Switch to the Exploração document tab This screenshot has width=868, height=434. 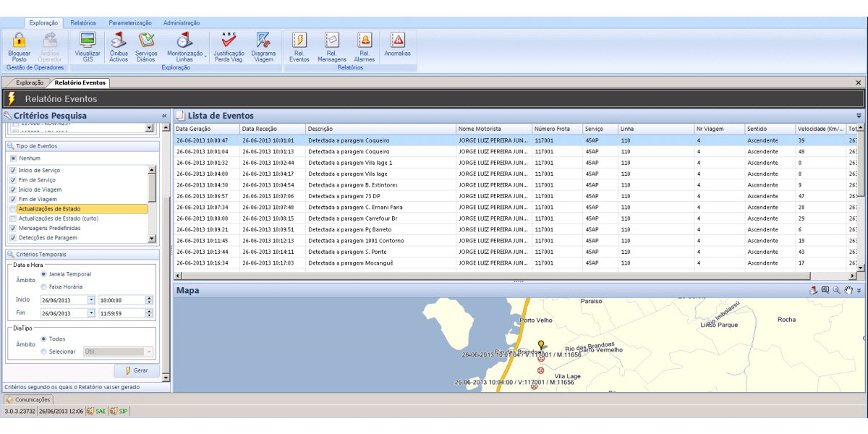[29, 82]
